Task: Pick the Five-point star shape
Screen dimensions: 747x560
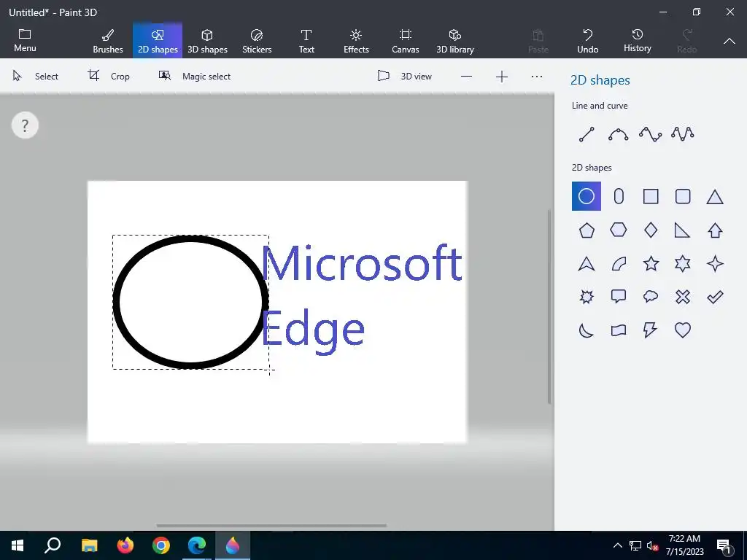Action: 651,263
